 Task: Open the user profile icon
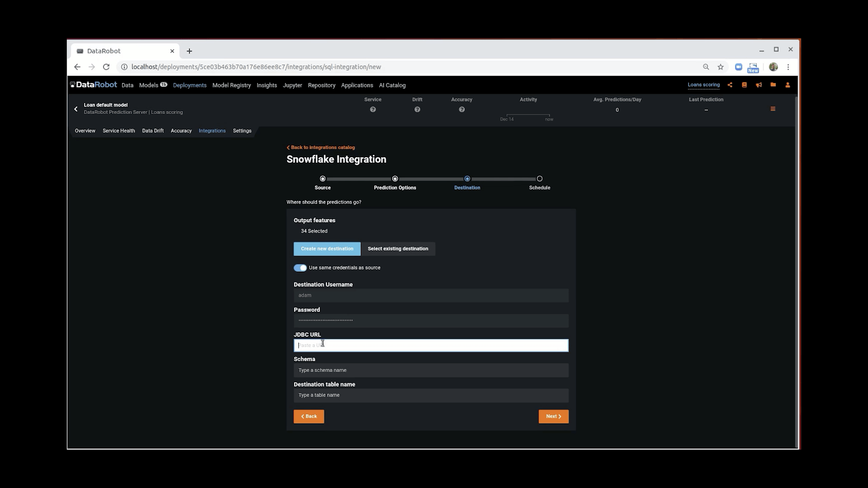(x=788, y=85)
